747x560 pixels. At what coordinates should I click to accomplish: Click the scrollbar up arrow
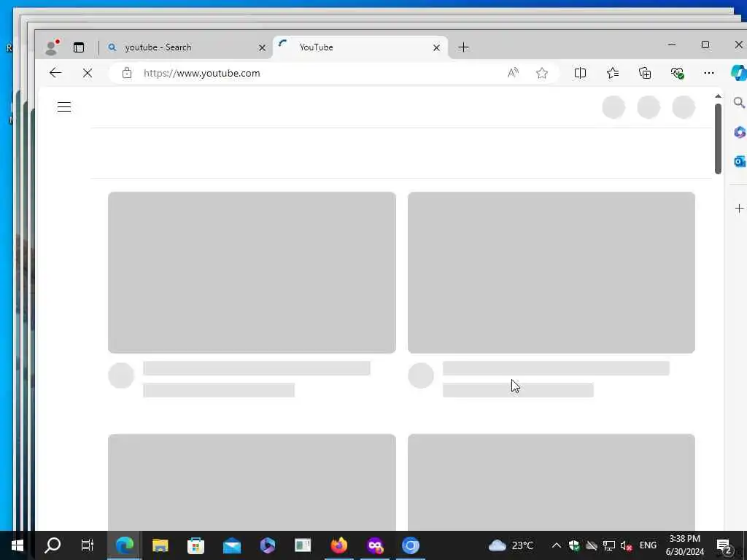pyautogui.click(x=718, y=96)
